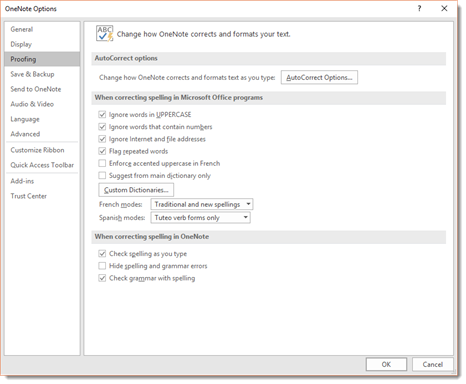Select the Display category

42,44
